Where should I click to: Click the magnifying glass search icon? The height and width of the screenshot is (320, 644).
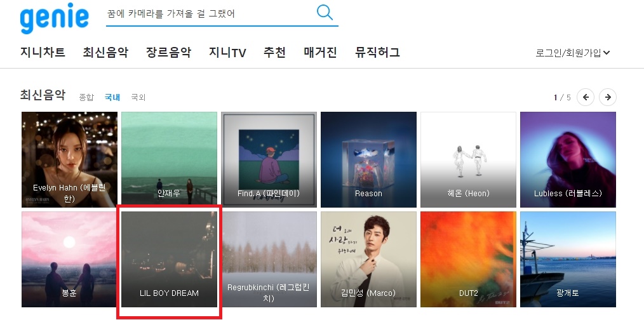pyautogui.click(x=325, y=12)
